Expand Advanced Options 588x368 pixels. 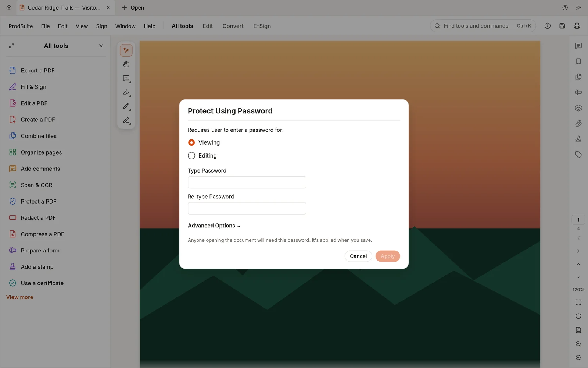(214, 226)
